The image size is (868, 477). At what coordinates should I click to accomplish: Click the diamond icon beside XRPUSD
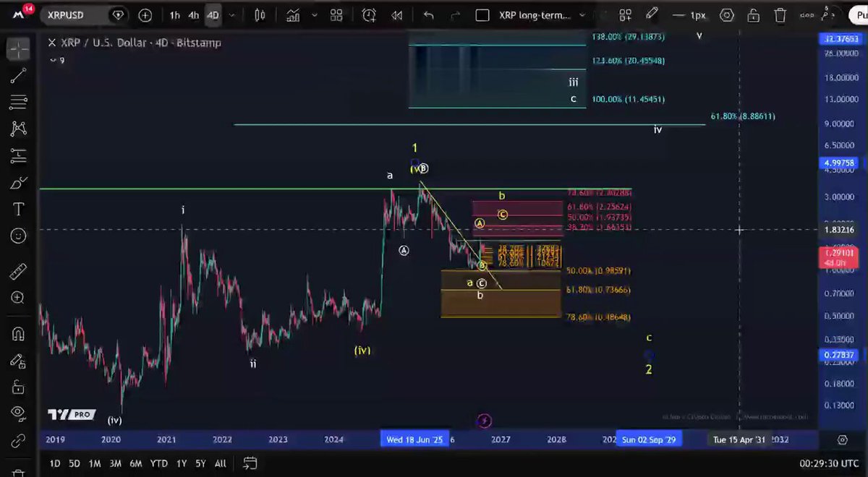click(119, 15)
